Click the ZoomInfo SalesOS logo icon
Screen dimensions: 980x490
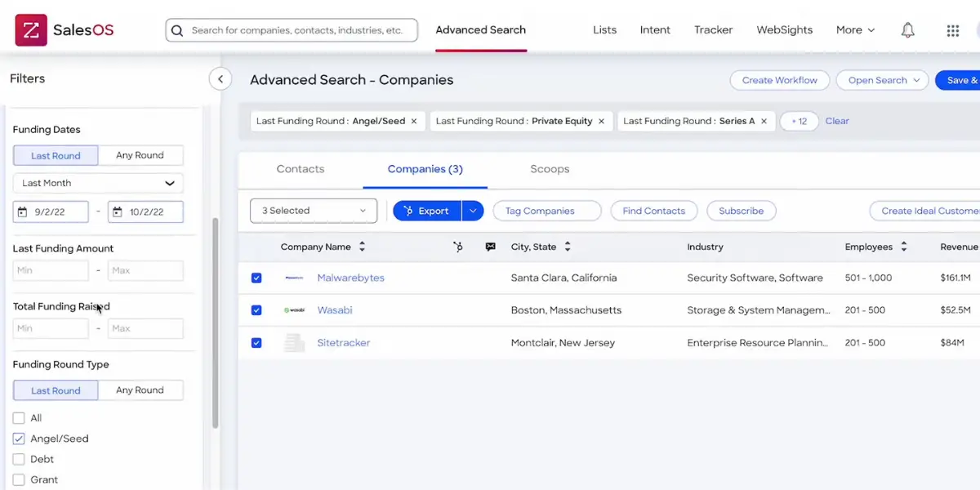click(31, 30)
